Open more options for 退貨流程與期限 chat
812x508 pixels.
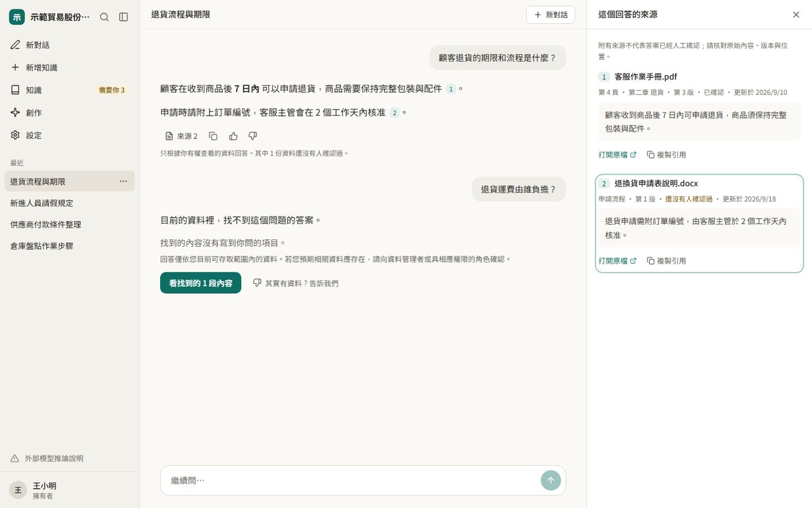[x=124, y=181]
